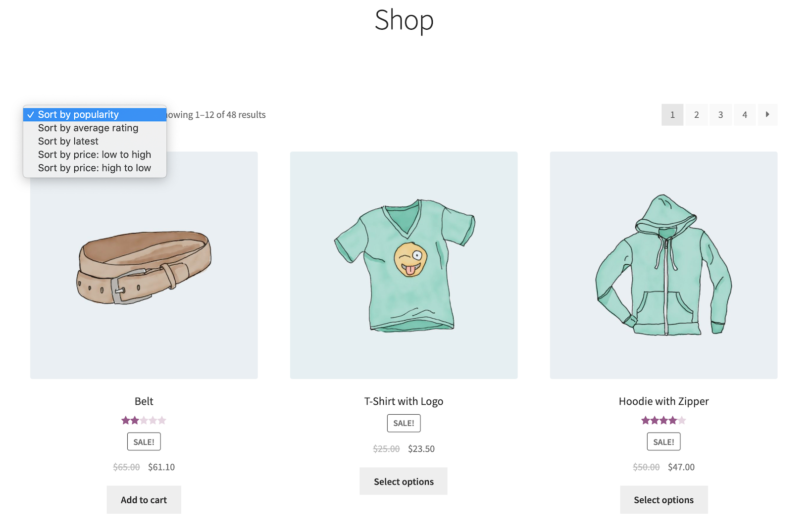Sort by price: low to high
The height and width of the screenshot is (532, 812).
pyautogui.click(x=95, y=155)
